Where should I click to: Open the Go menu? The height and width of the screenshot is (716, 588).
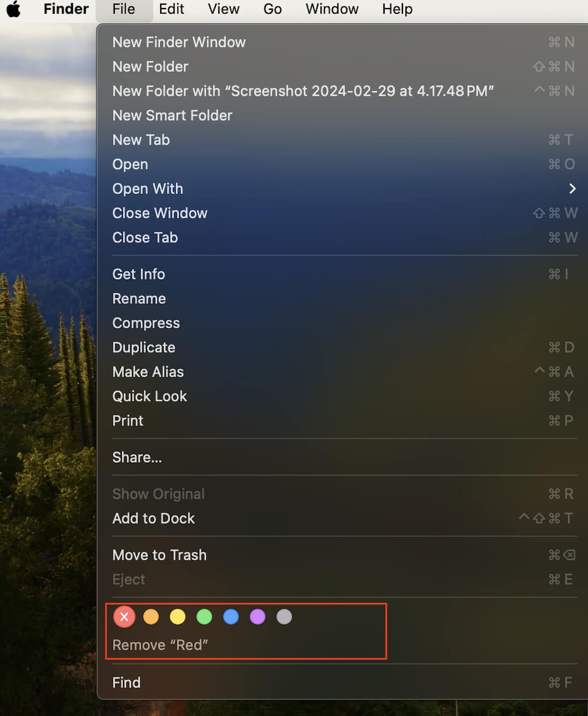pos(272,9)
